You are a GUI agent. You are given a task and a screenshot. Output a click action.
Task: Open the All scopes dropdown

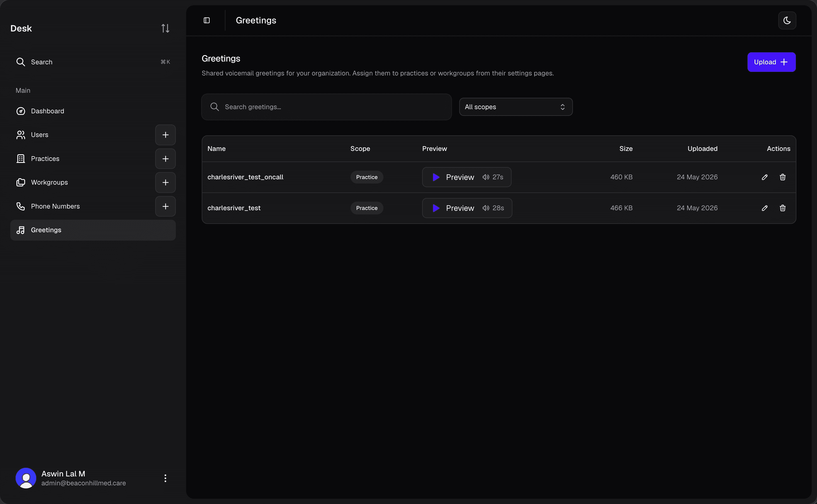coord(516,107)
